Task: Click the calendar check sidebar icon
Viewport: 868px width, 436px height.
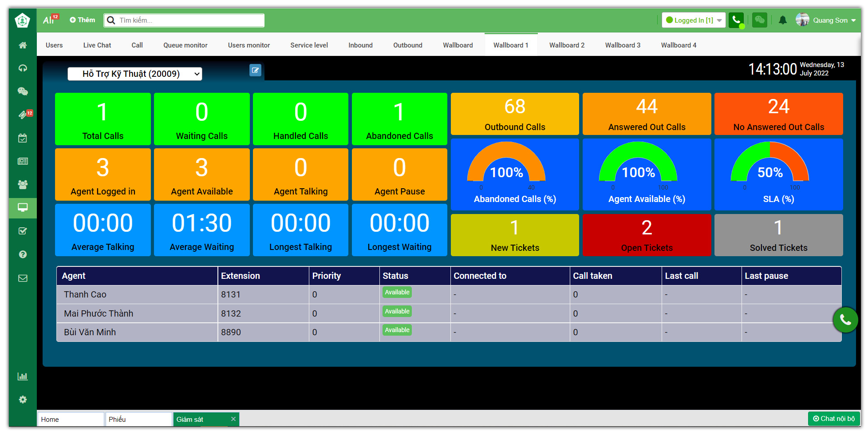Action: (x=23, y=138)
